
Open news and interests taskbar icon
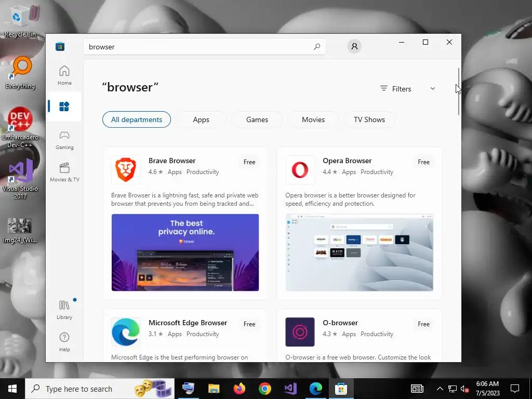click(417, 389)
